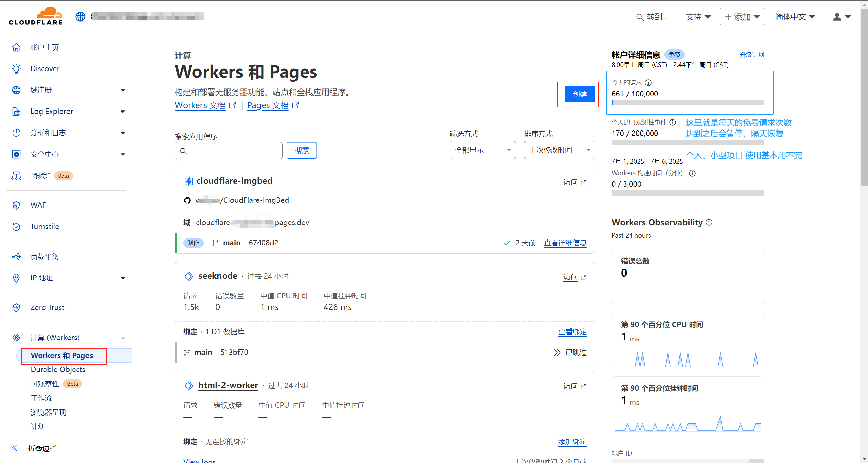The height and width of the screenshot is (463, 868).
Task: Open the account avatar menu
Action: 837,16
